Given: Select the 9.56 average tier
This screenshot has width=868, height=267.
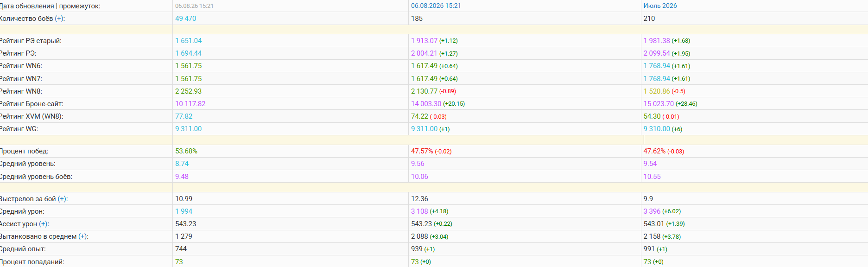Looking at the screenshot, I should pyautogui.click(x=418, y=164).
